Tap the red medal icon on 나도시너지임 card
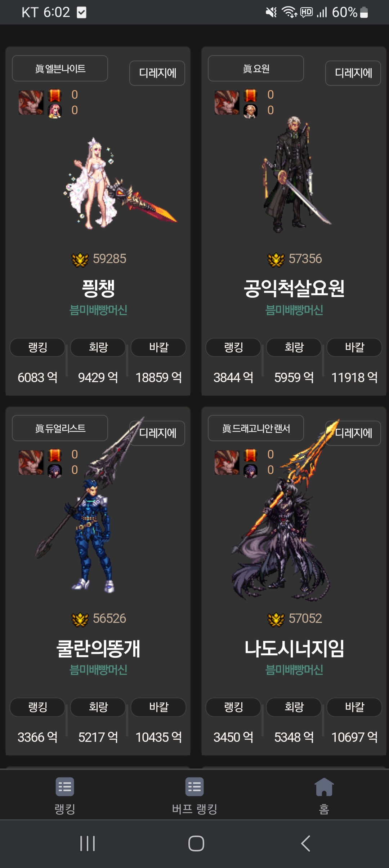 pyautogui.click(x=251, y=455)
